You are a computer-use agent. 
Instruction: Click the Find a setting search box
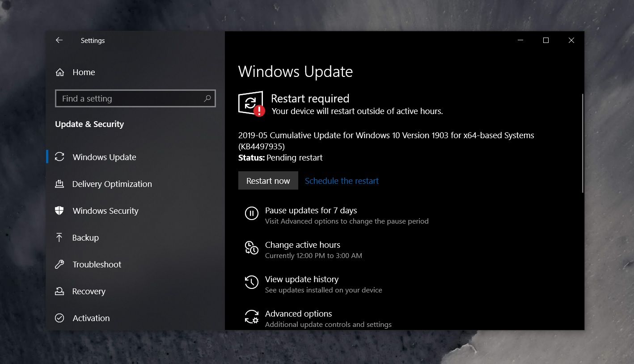(135, 98)
